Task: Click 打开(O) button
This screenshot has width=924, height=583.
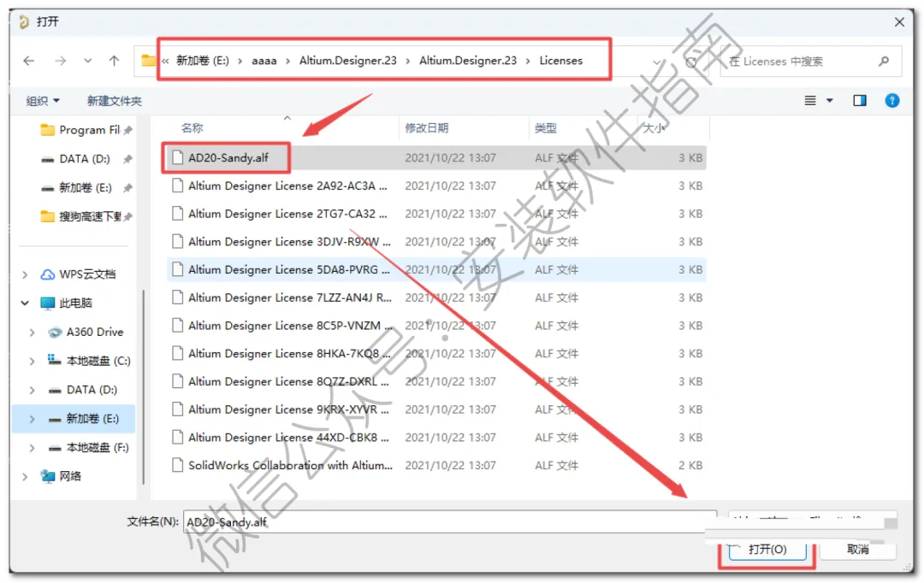Action: (x=767, y=550)
